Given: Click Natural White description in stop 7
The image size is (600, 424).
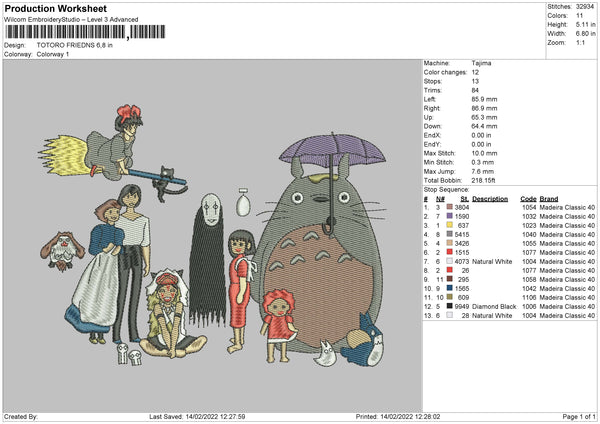Looking at the screenshot, I should [x=492, y=261].
